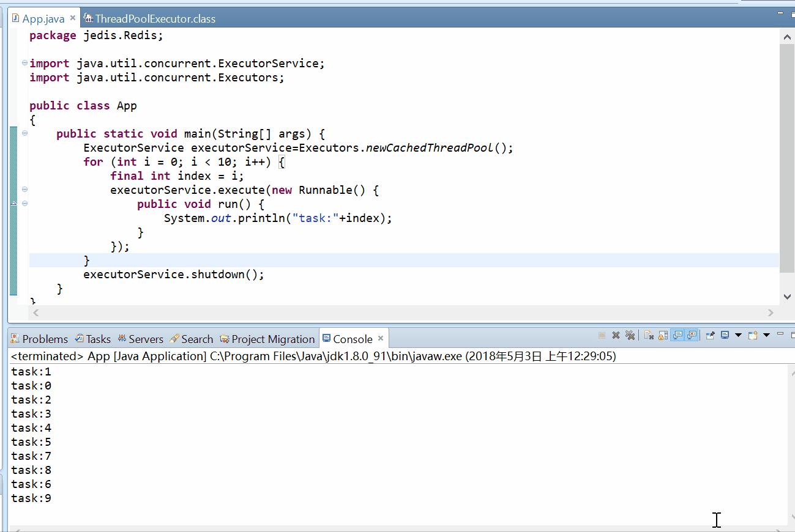Open the Problems view tab
This screenshot has width=795, height=532.
(39, 339)
